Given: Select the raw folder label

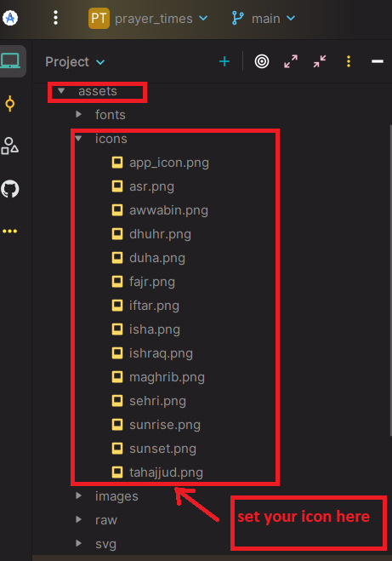Looking at the screenshot, I should click(x=106, y=520).
